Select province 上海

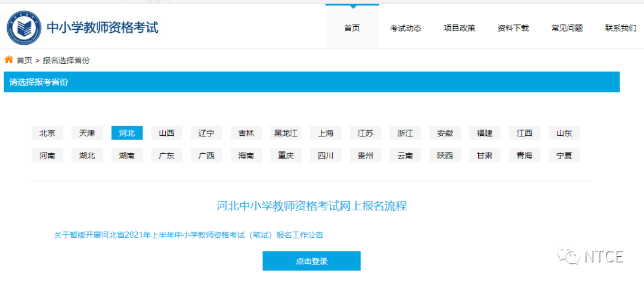pyautogui.click(x=326, y=133)
